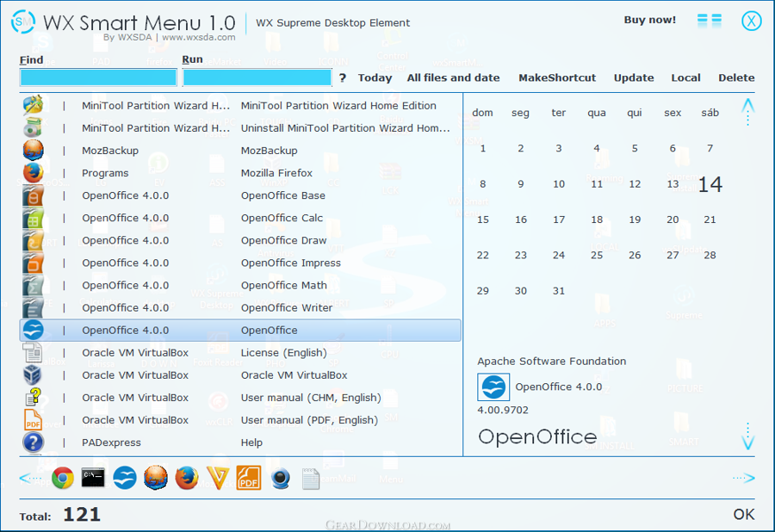
Task: Select the "OpenOffice Calc" entry name
Action: [x=282, y=218]
